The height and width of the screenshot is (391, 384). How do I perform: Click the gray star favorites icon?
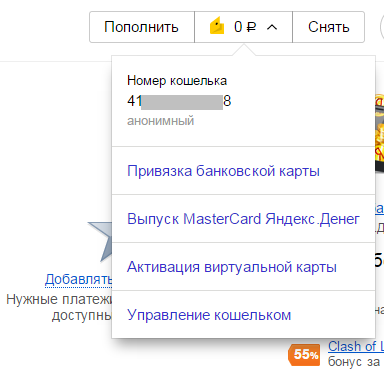click(x=100, y=241)
